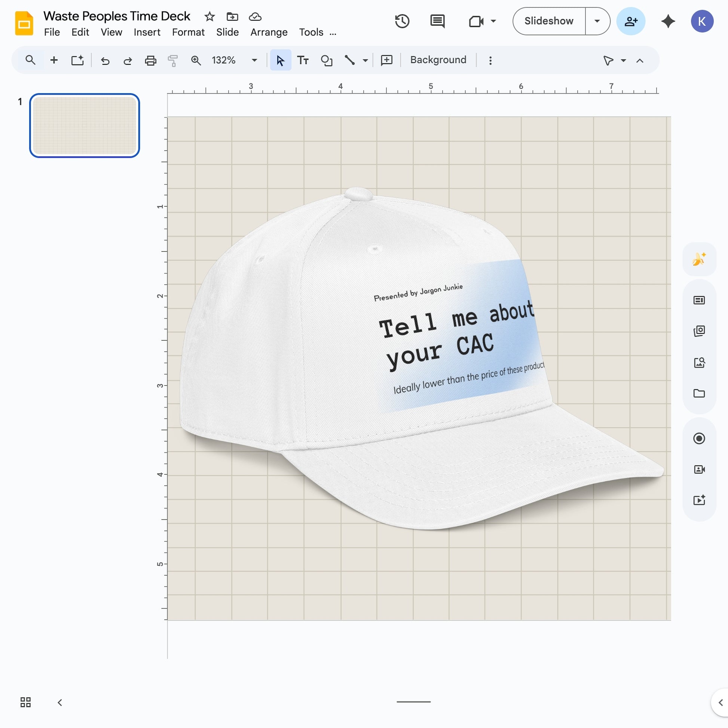Activate the zoom tool
Viewport: 728px width, 728px height.
tap(196, 60)
